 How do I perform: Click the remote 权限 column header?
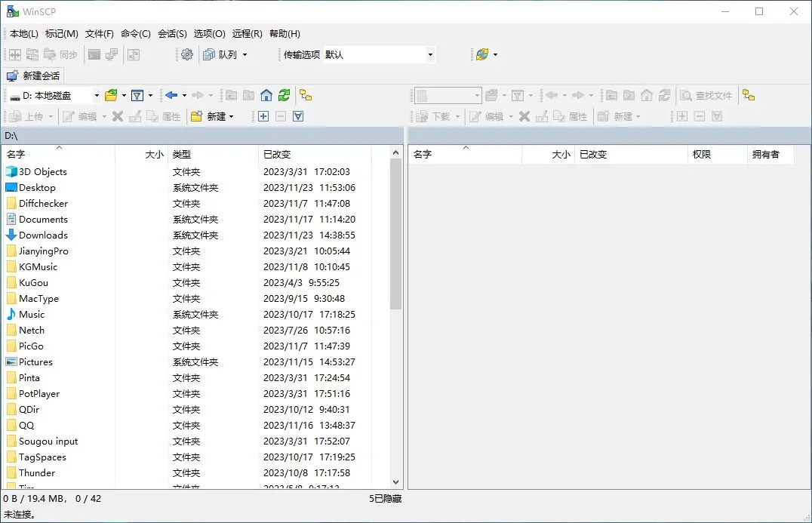pyautogui.click(x=717, y=154)
